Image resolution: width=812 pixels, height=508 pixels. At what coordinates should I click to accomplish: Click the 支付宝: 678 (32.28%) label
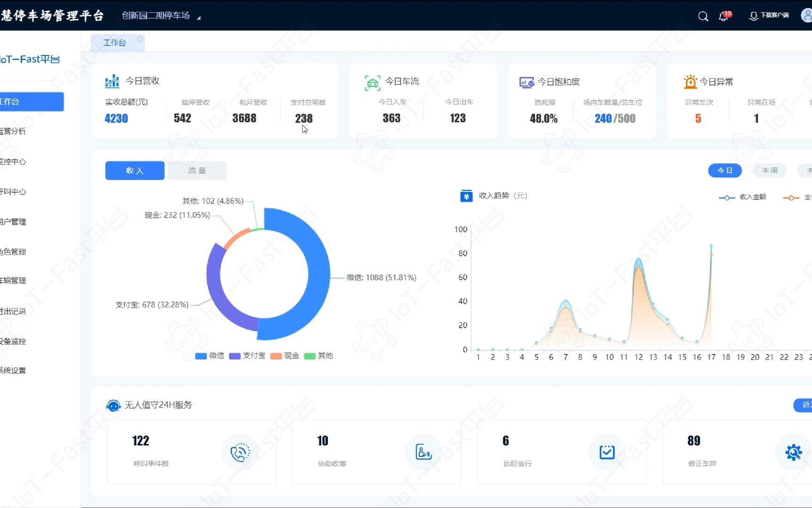click(152, 305)
